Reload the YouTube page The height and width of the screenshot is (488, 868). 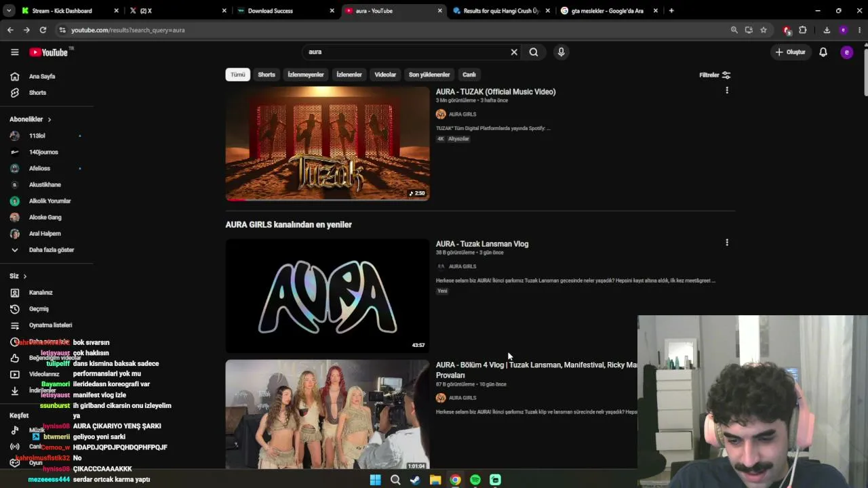coord(43,30)
